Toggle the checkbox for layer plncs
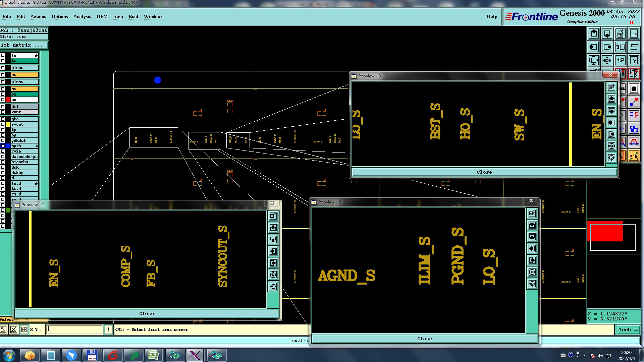Image resolution: width=644 pixels, height=362 pixels. tap(3, 68)
